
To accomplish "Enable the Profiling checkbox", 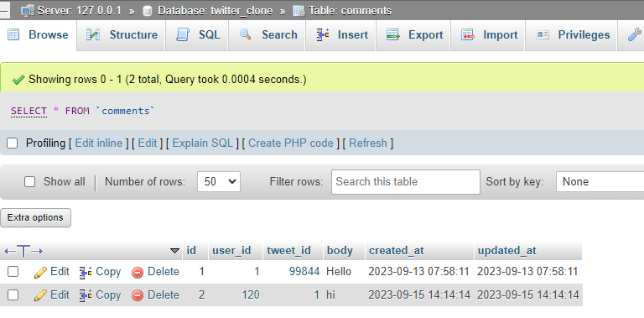I will (x=13, y=143).
